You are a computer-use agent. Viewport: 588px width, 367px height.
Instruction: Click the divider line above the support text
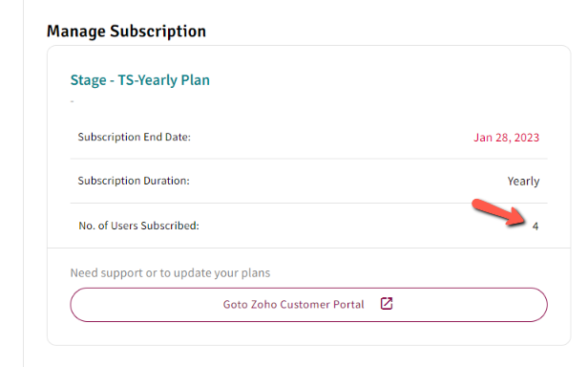(x=308, y=248)
